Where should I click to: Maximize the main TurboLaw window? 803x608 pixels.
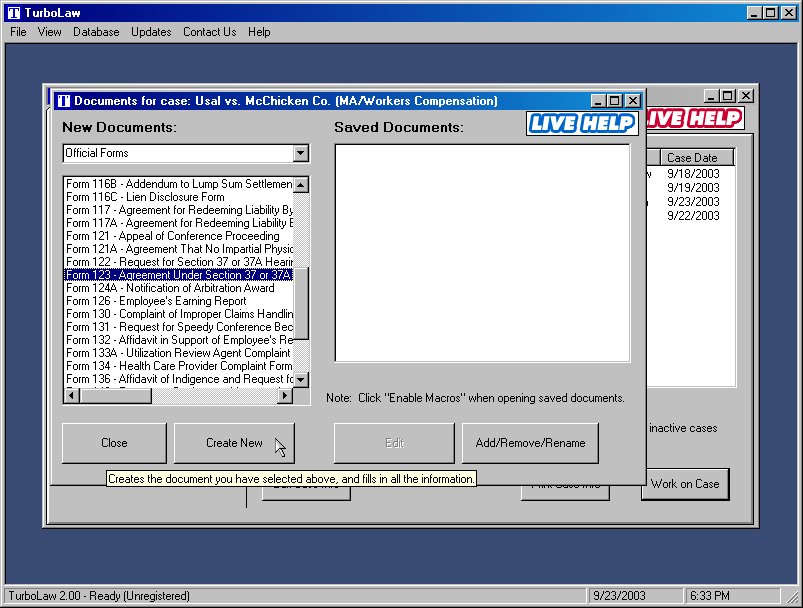pos(770,13)
